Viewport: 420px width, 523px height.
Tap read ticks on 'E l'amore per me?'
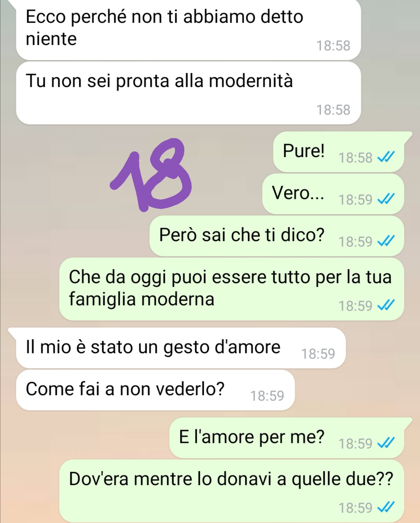click(x=386, y=443)
